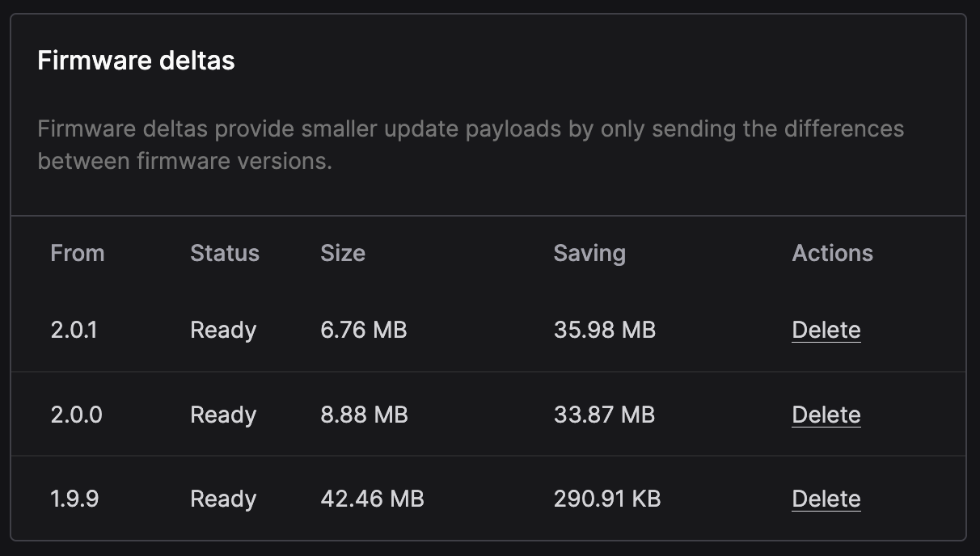
Task: Click the 290.91 KB saving value
Action: point(607,499)
